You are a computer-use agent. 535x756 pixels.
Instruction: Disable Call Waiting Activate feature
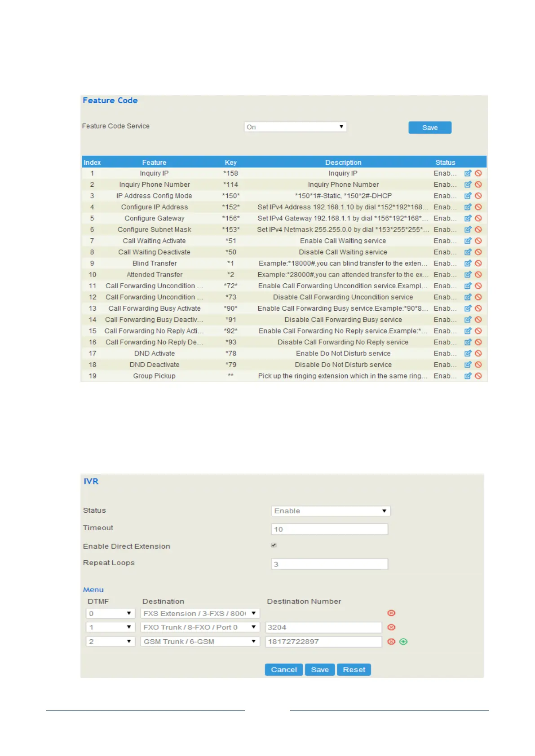(x=478, y=241)
